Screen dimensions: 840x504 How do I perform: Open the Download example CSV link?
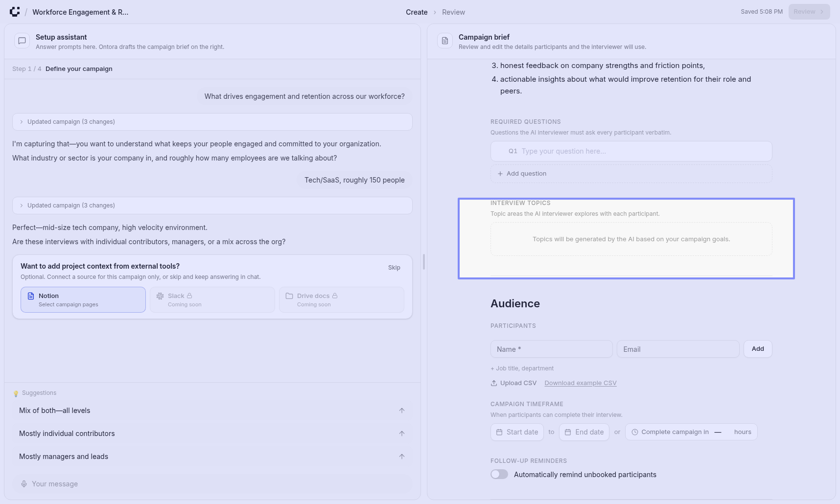(580, 383)
